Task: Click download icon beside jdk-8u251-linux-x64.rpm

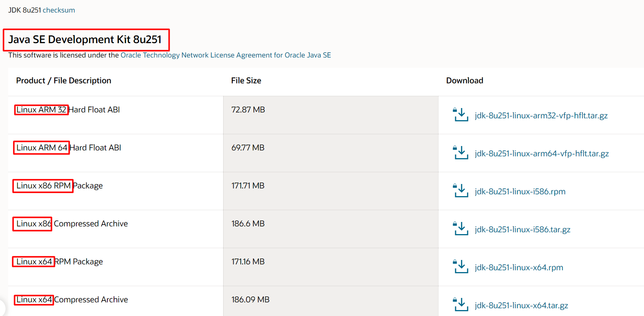Action: 460,267
